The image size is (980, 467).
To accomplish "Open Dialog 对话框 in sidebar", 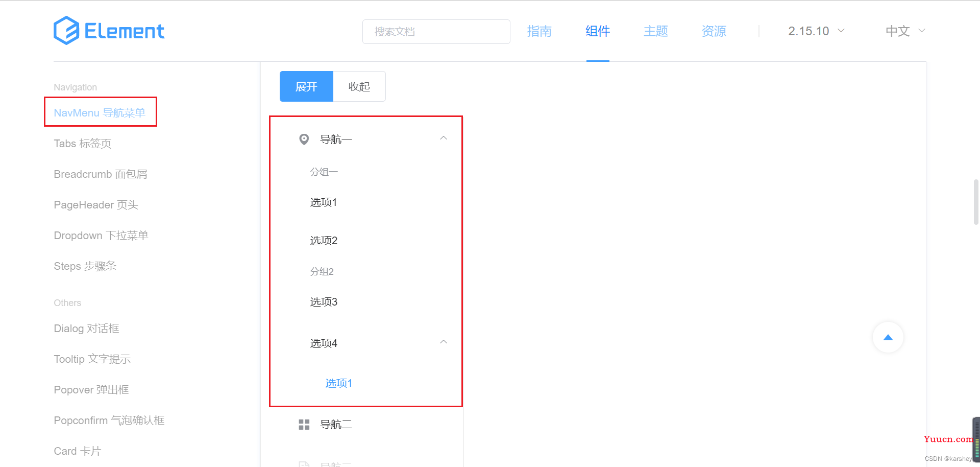I will (87, 328).
